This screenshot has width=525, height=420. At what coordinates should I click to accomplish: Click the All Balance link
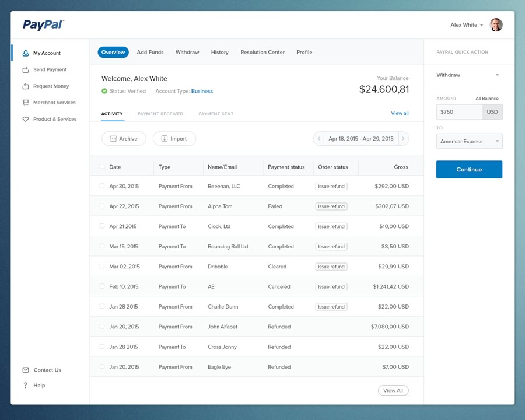click(x=487, y=99)
